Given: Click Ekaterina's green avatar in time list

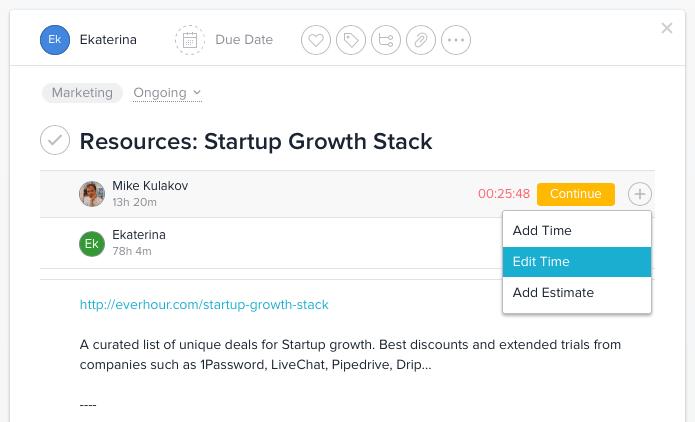Looking at the screenshot, I should pos(92,243).
